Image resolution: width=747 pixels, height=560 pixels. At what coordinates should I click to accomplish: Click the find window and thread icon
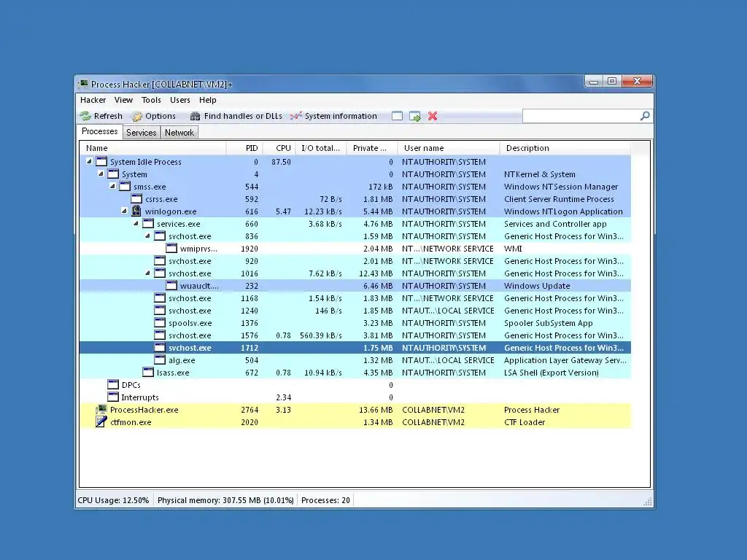pos(415,116)
